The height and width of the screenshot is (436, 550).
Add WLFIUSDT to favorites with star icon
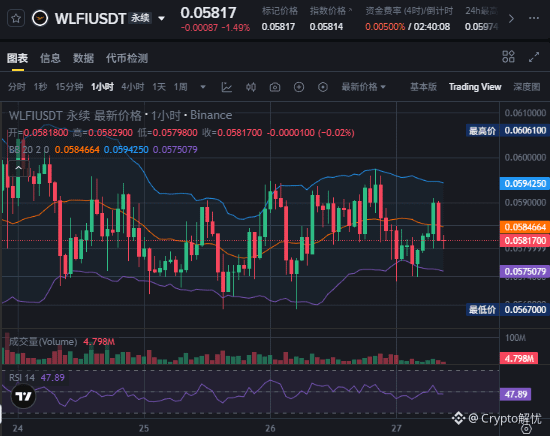click(x=16, y=18)
